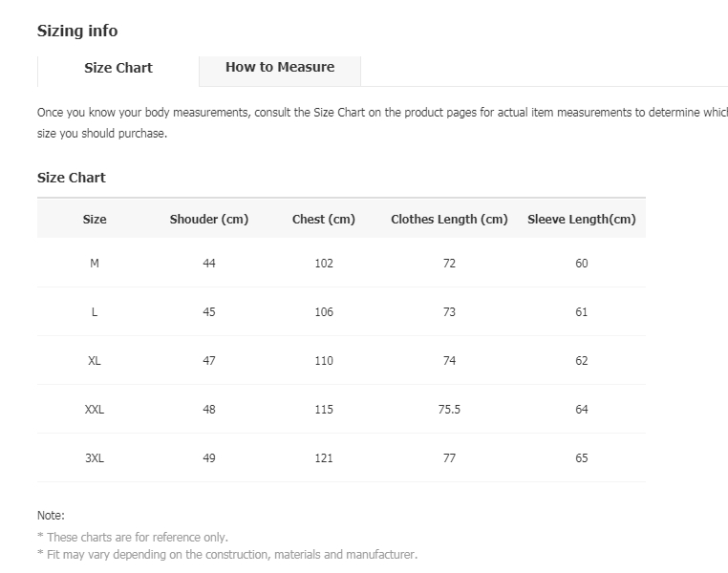
Task: Click clothes length value 75.5
Action: pos(449,410)
